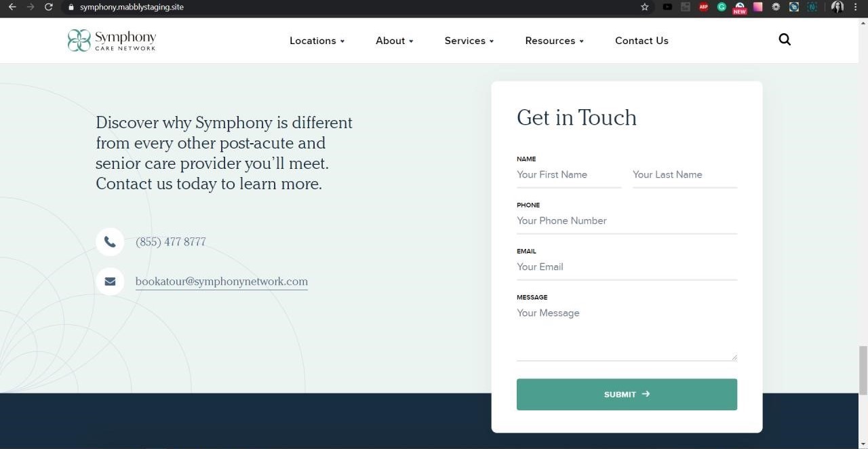Open the Grammarly extension icon
Viewport: 868px width, 449px height.
[x=722, y=7]
